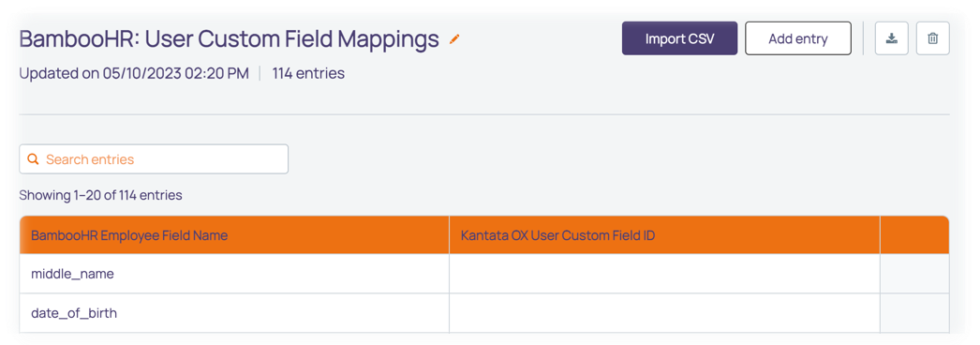Click the empty custom field ID cell for date_of_birth
Screen dimensions: 980x345
[664, 313]
